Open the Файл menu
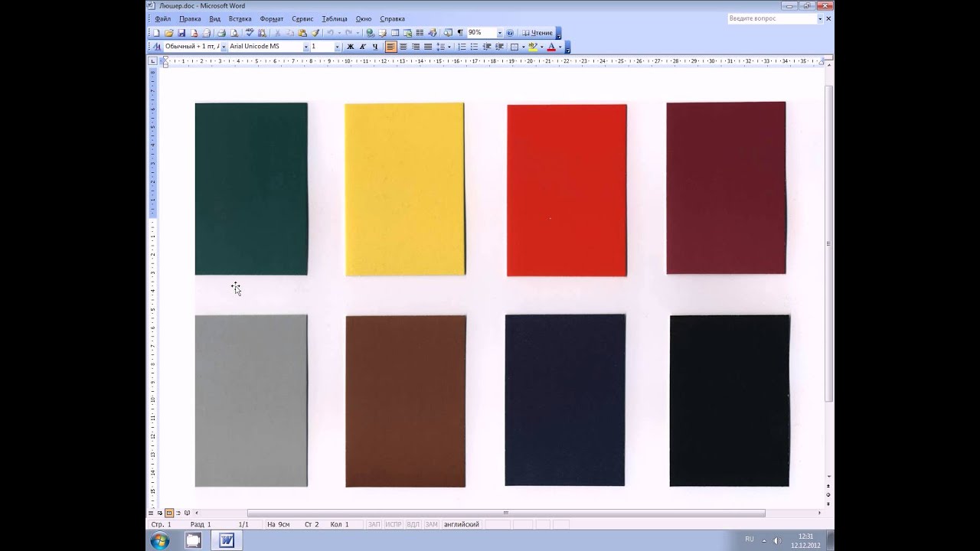 pos(162,18)
